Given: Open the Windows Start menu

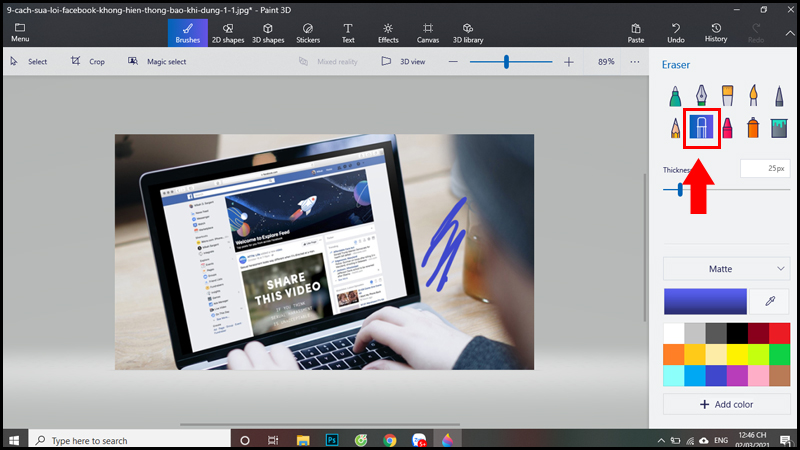Looking at the screenshot, I should 14,440.
